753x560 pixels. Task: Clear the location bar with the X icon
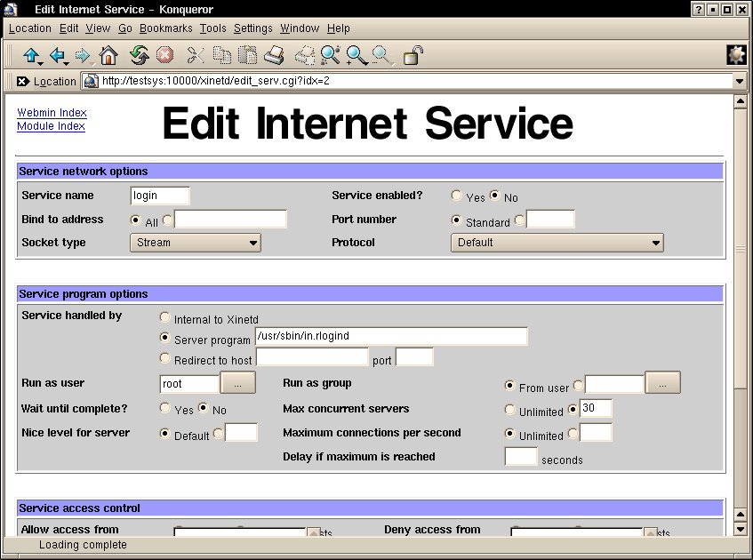pos(23,81)
